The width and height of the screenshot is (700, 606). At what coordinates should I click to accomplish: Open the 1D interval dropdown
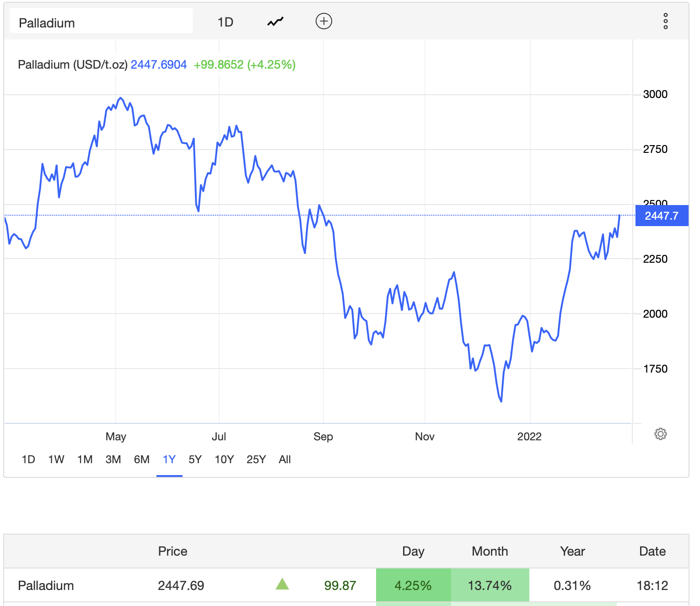pyautogui.click(x=225, y=22)
